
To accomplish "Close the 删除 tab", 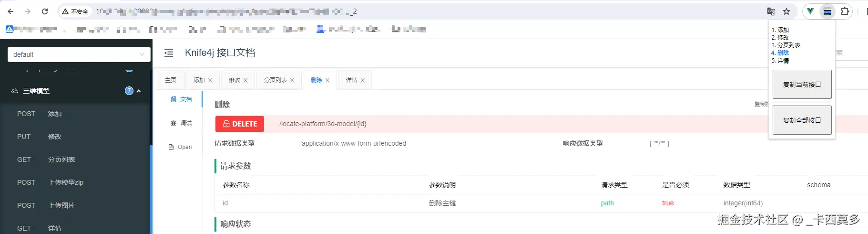I will pos(327,80).
